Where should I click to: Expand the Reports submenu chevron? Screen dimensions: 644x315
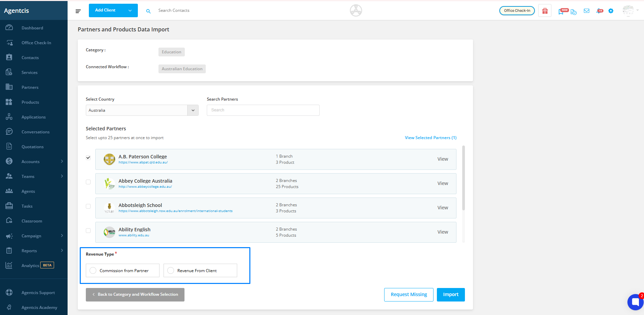(x=62, y=251)
